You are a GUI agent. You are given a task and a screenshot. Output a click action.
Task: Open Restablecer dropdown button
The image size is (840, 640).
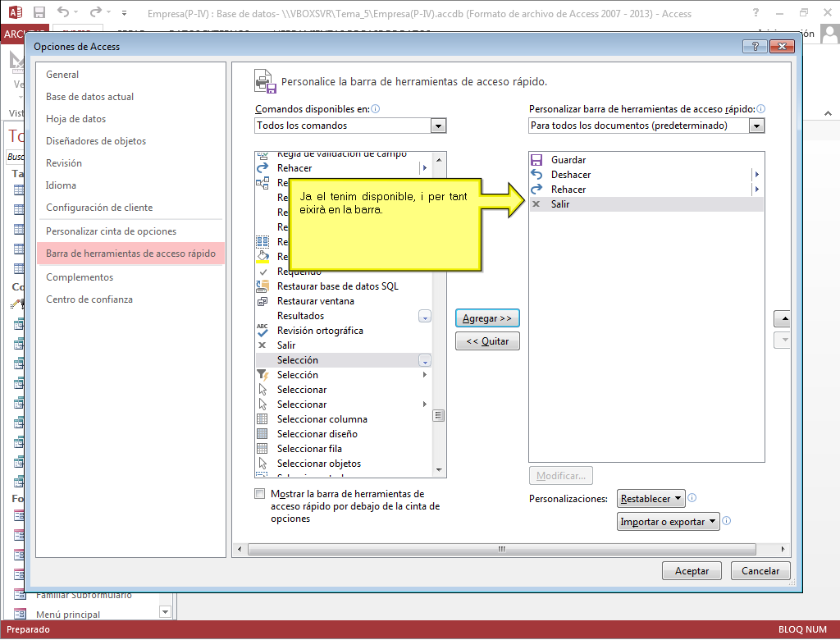tap(651, 499)
